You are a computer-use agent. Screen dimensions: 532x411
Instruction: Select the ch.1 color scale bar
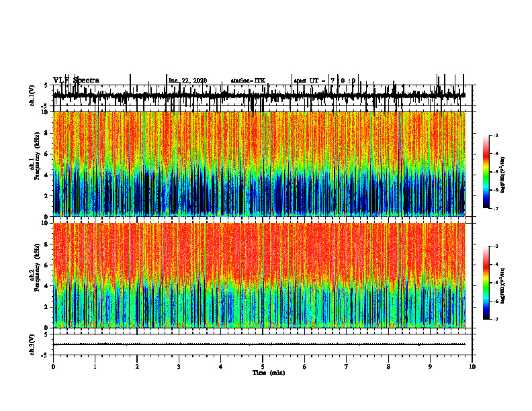[486, 172]
